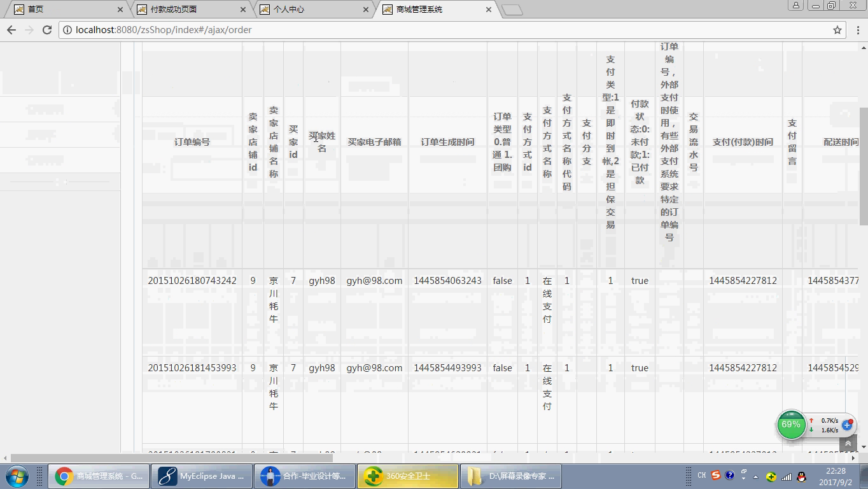Click the 支付留言 column header
Viewport: 868px width, 489px height.
pos(792,142)
